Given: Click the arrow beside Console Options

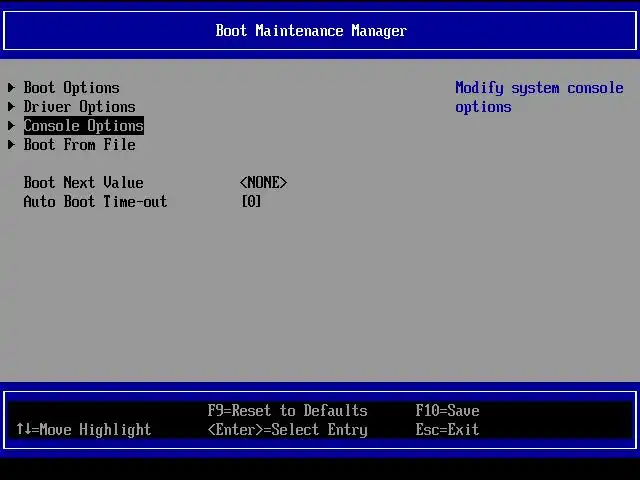Looking at the screenshot, I should (x=11, y=125).
